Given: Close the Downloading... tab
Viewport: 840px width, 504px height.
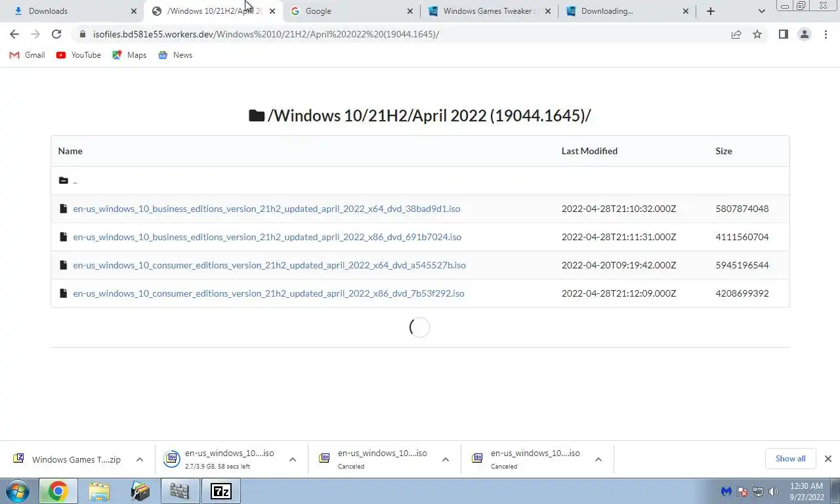Looking at the screenshot, I should [686, 11].
